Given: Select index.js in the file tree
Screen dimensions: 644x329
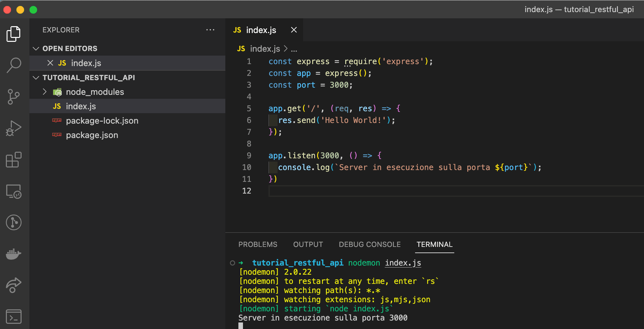Looking at the screenshot, I should pyautogui.click(x=127, y=106).
